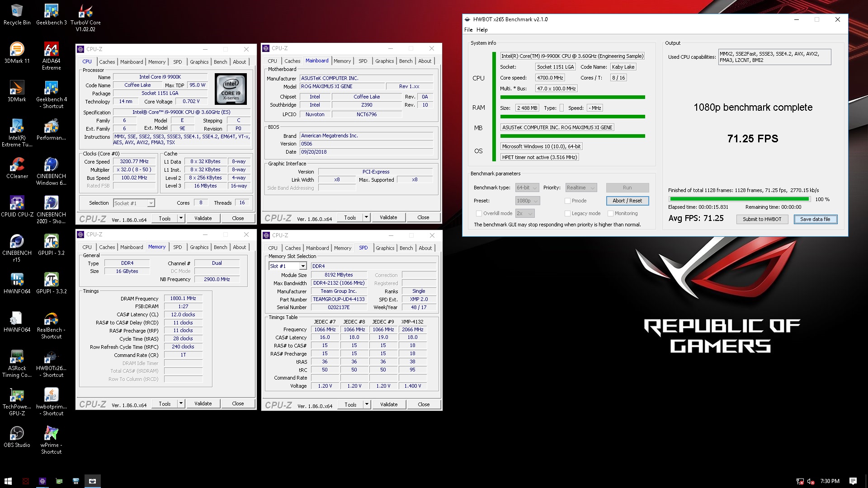Open Intel Extreme Tuning icon
The image size is (868, 488).
tap(17, 133)
